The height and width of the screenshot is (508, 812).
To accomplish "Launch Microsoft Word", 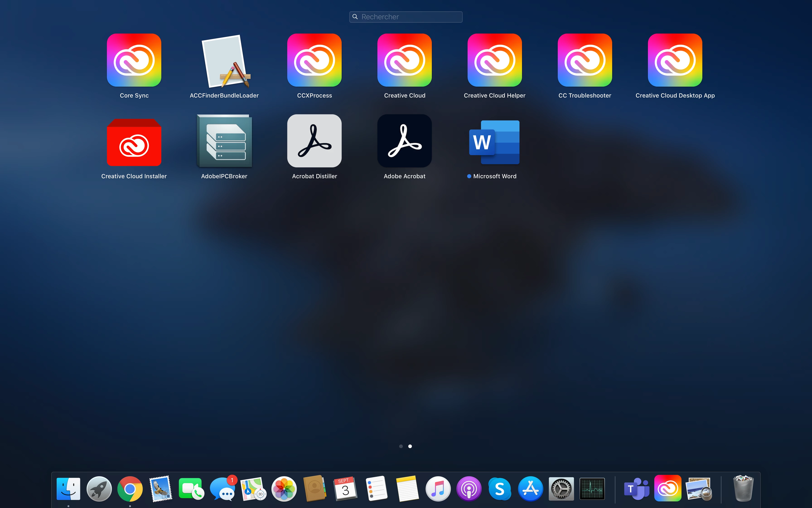I will coord(495,142).
